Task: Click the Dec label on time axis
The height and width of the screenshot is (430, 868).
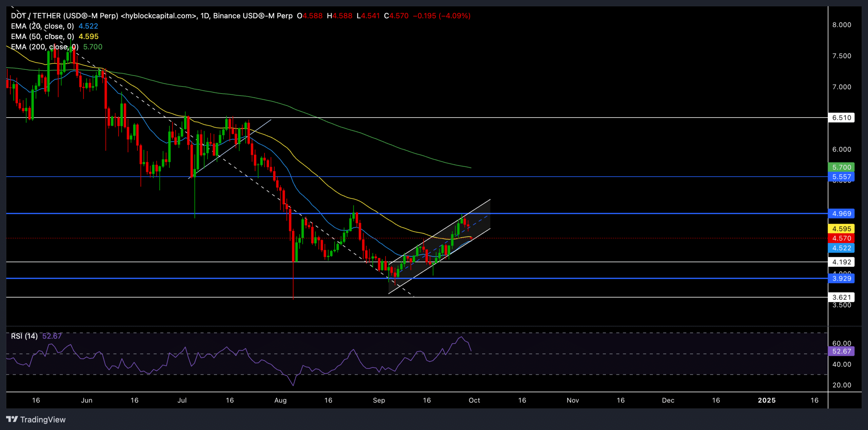Action: 668,400
